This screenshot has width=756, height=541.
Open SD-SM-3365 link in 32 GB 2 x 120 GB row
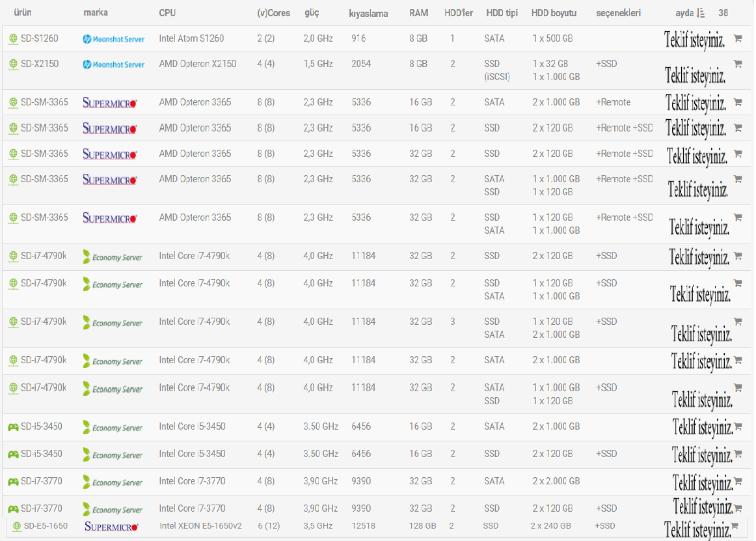[44, 154]
